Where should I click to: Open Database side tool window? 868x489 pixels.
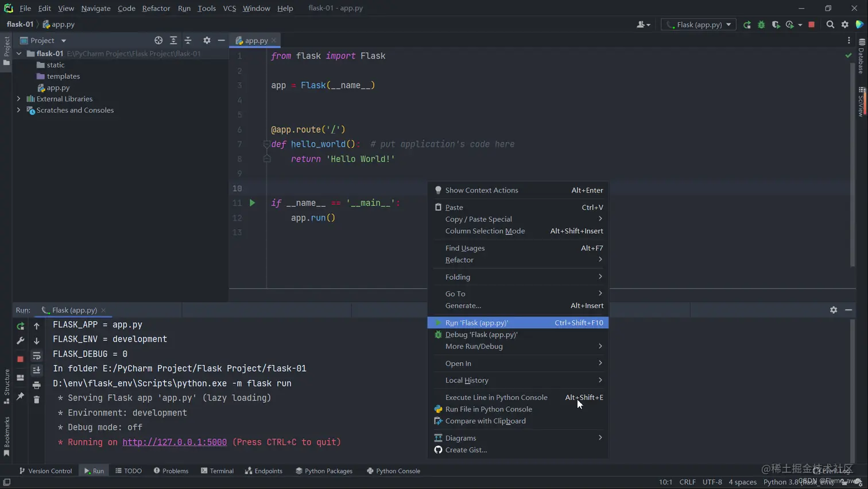coord(861,56)
